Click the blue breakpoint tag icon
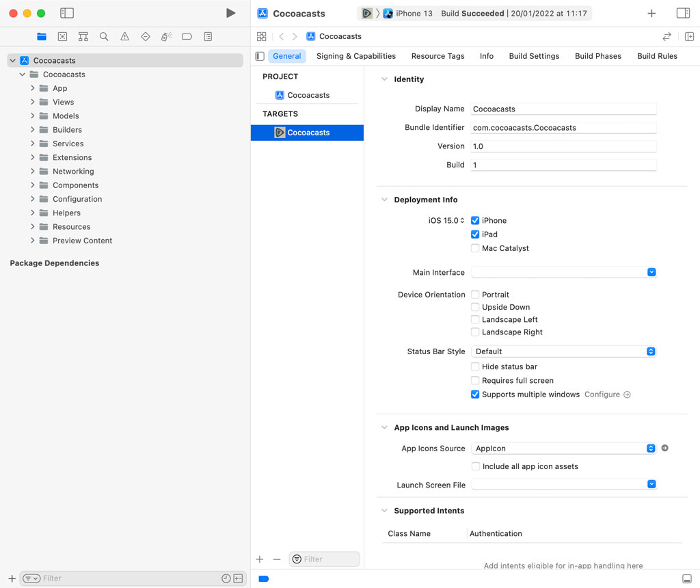 264,578
